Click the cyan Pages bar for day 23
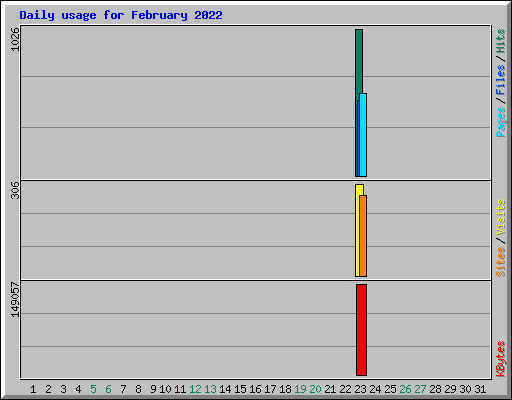The image size is (512, 400). 363,135
